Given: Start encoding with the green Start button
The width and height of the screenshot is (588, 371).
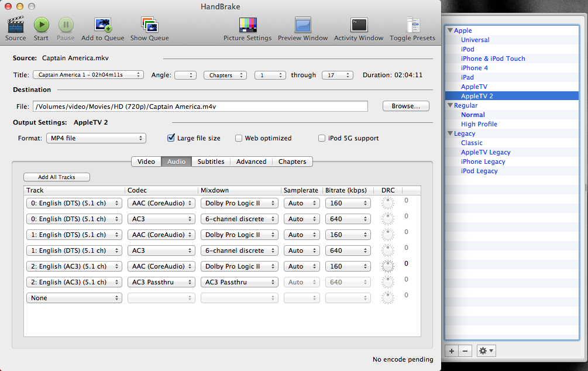Looking at the screenshot, I should [x=42, y=25].
